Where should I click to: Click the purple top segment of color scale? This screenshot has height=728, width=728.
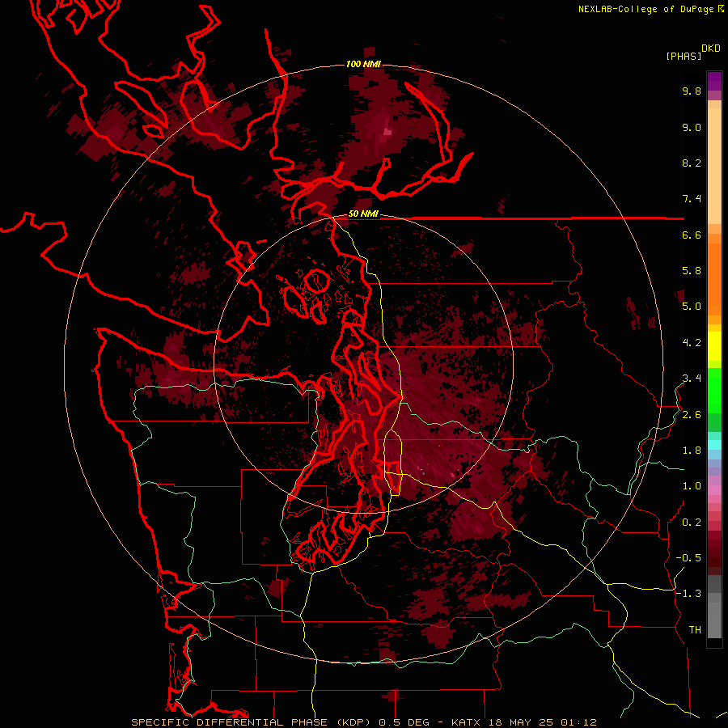point(714,81)
